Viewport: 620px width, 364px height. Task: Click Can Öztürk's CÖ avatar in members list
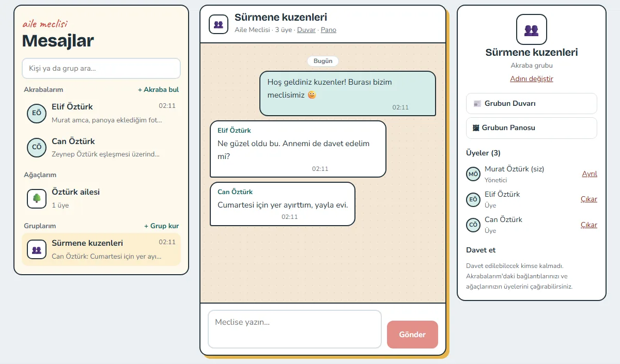click(x=473, y=225)
